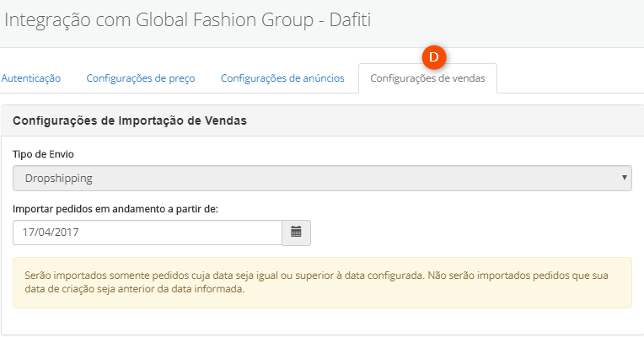Switch to the Autenticação tab

[31, 78]
